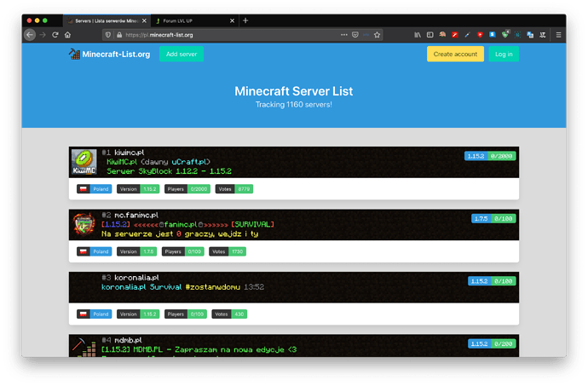Open the kiwimc.pl server link

pyautogui.click(x=129, y=153)
